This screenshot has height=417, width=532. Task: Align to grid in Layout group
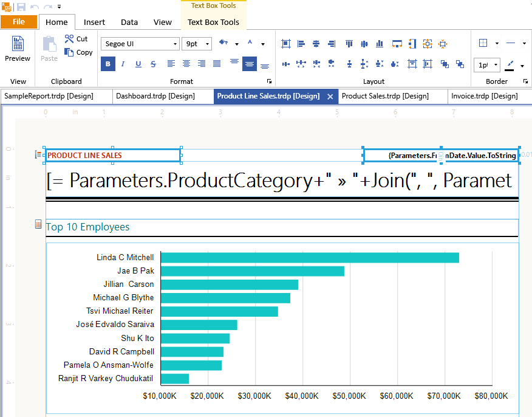[285, 44]
